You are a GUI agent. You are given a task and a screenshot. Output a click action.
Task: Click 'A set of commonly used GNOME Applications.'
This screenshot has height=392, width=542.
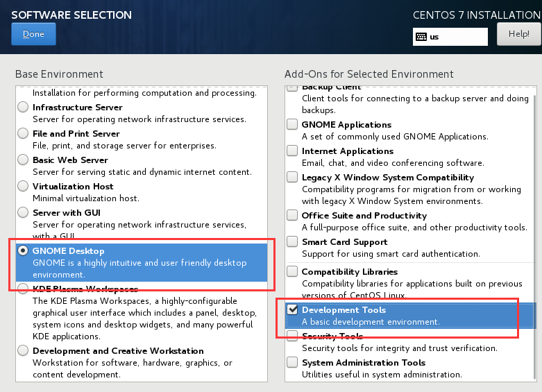(x=395, y=137)
